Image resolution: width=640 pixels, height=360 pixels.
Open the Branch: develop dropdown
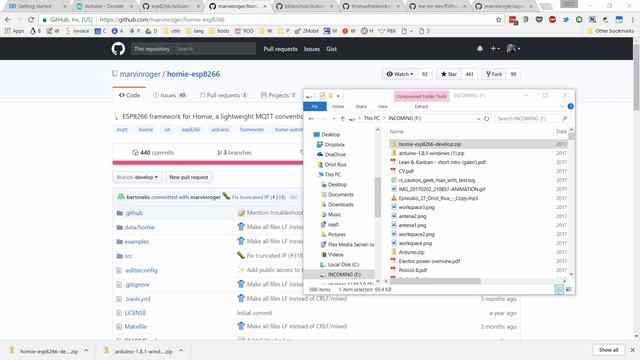coord(137,177)
